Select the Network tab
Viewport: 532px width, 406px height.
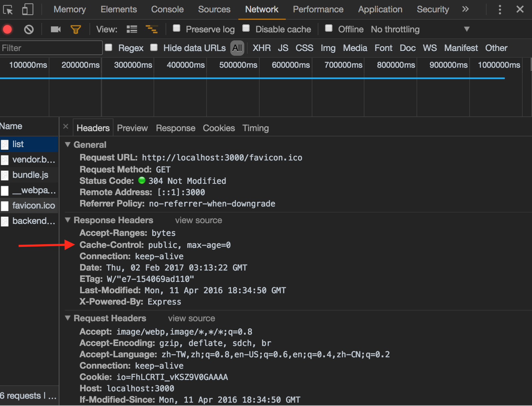coord(262,9)
